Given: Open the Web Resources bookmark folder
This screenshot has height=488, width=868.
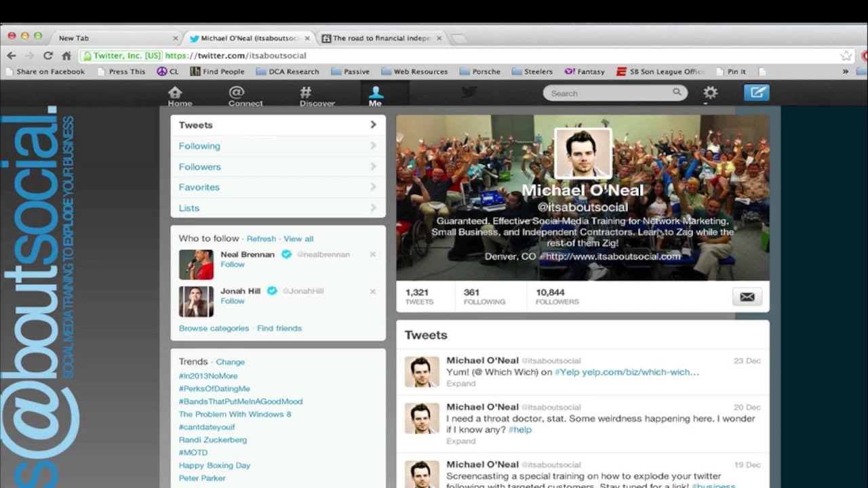Looking at the screenshot, I should pos(414,71).
